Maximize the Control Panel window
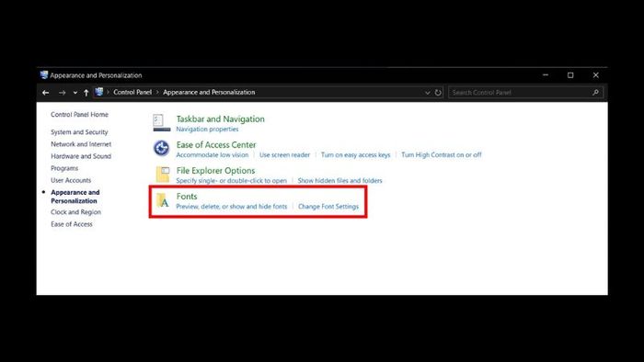Screen dimensions: 644x362 coord(570,75)
